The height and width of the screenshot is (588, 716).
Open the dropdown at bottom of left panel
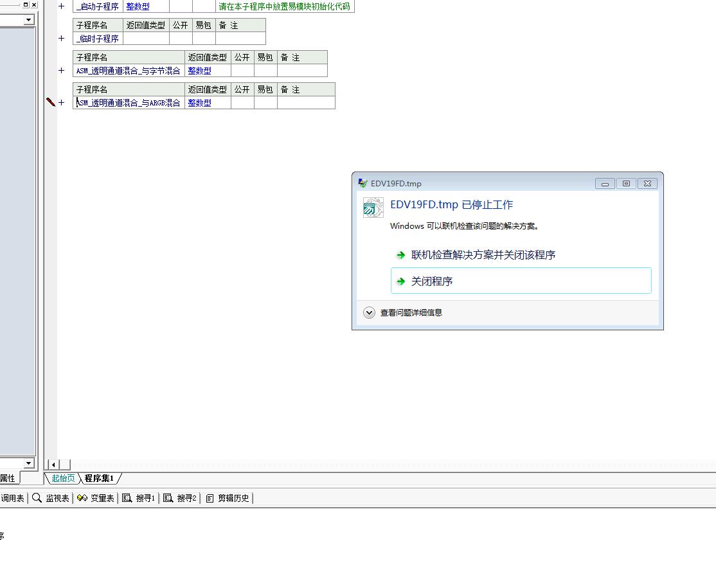tap(29, 463)
